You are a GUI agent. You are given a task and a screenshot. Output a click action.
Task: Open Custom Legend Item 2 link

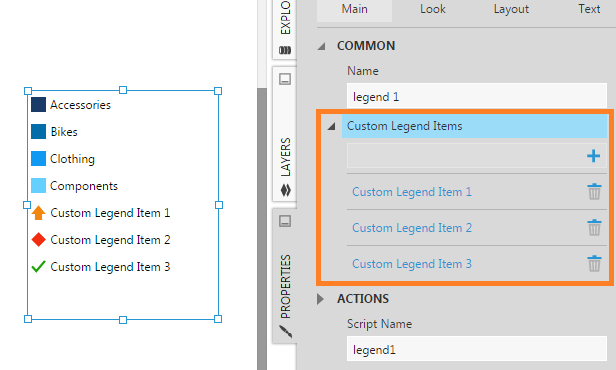[412, 228]
